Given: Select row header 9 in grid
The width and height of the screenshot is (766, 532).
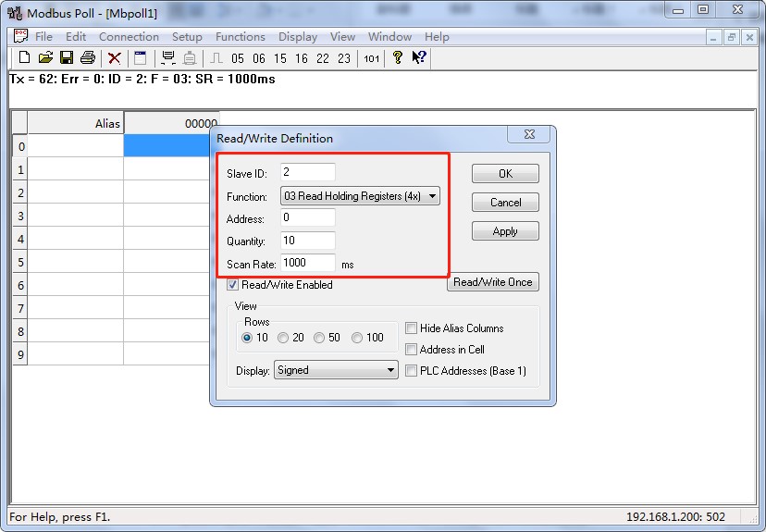Looking at the screenshot, I should tap(20, 354).
